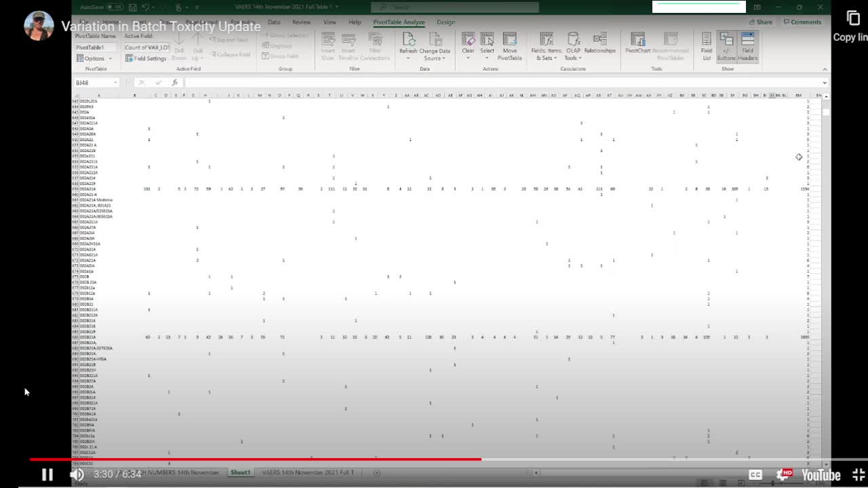The width and height of the screenshot is (868, 488).
Task: Exit fullscreen video mode
Action: [x=859, y=474]
